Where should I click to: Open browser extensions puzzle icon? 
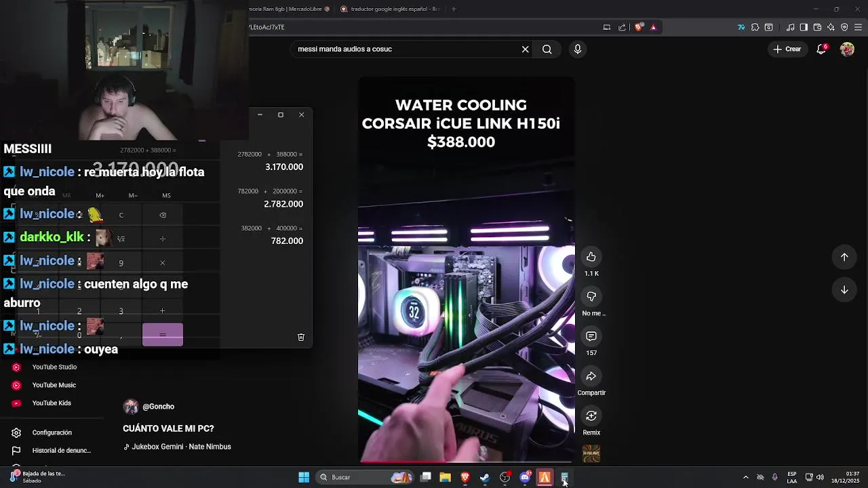pos(755,27)
